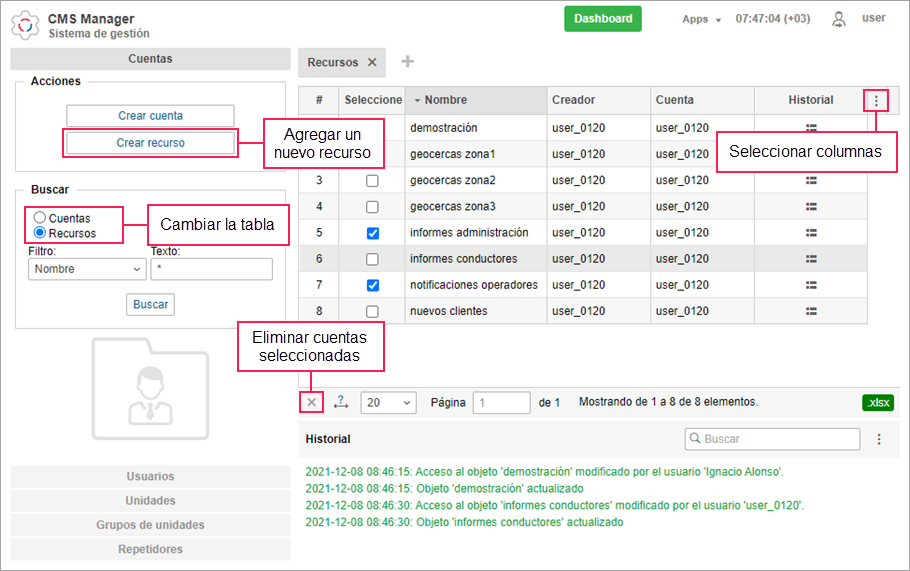Screen dimensions: 910x571
Task: Uncheck the notificaciones operadores checkbox
Action: click(x=373, y=286)
